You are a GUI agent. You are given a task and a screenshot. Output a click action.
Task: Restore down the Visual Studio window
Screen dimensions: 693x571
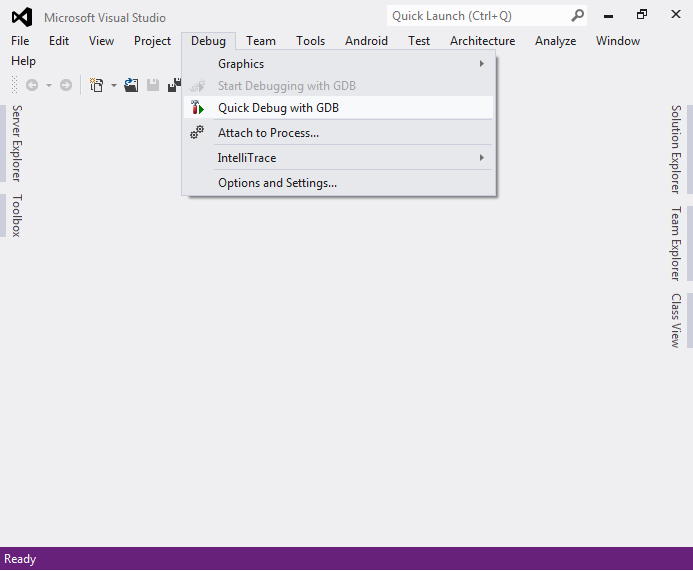(x=642, y=15)
